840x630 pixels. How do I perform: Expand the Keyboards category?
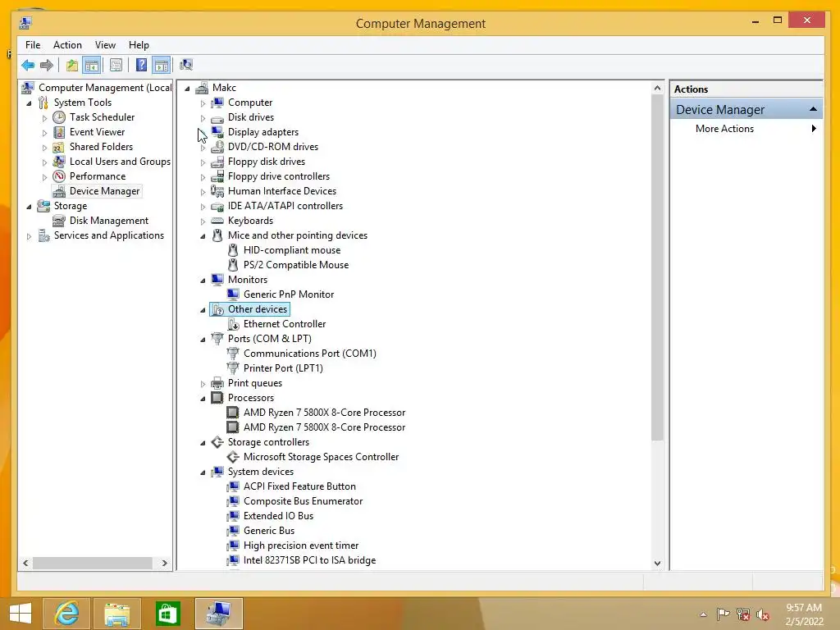pos(203,221)
